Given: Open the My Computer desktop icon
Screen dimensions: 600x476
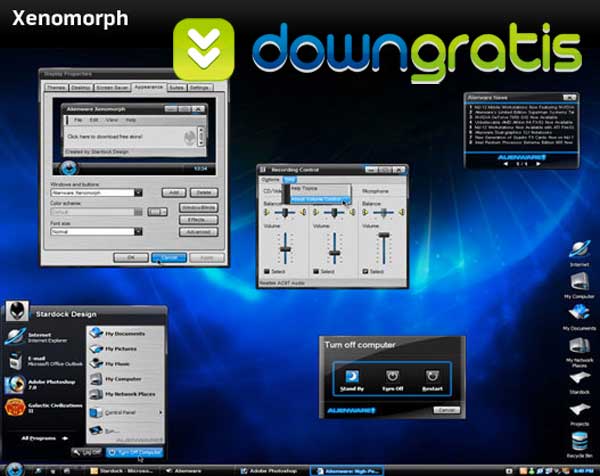Looking at the screenshot, I should click(x=579, y=285).
